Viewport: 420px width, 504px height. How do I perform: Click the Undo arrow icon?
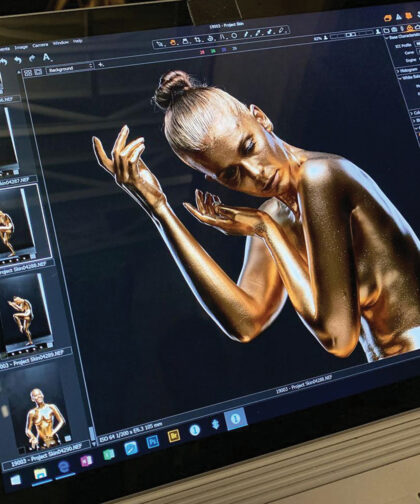(x=18, y=60)
